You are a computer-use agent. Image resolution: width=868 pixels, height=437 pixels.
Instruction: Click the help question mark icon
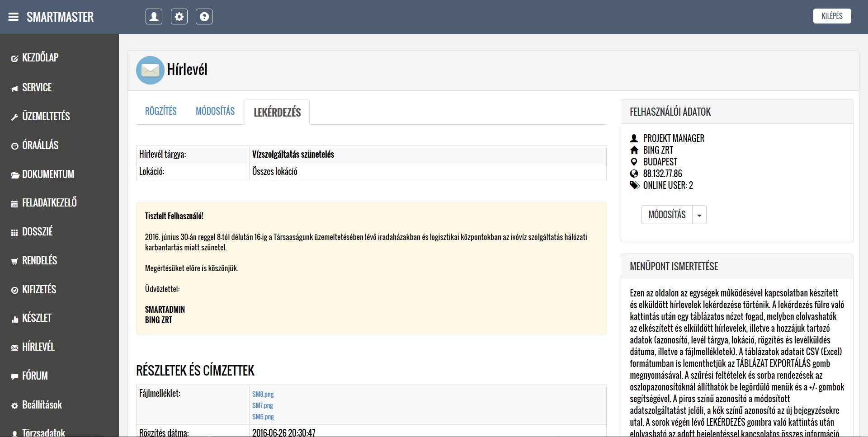(204, 17)
